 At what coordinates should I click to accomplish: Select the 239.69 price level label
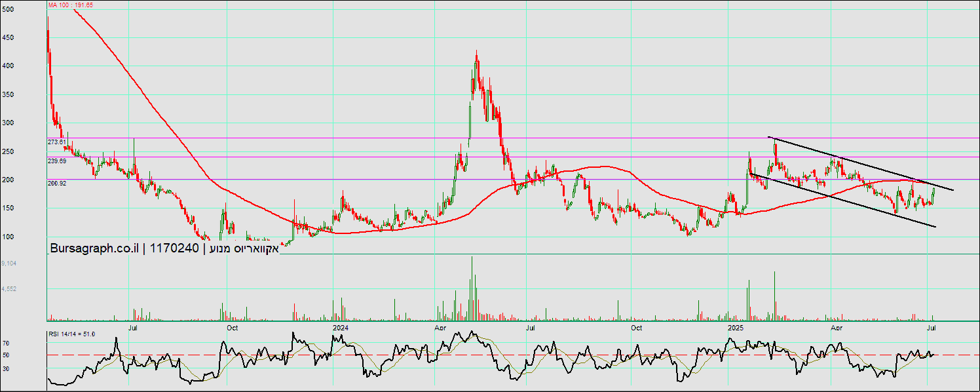(57, 161)
